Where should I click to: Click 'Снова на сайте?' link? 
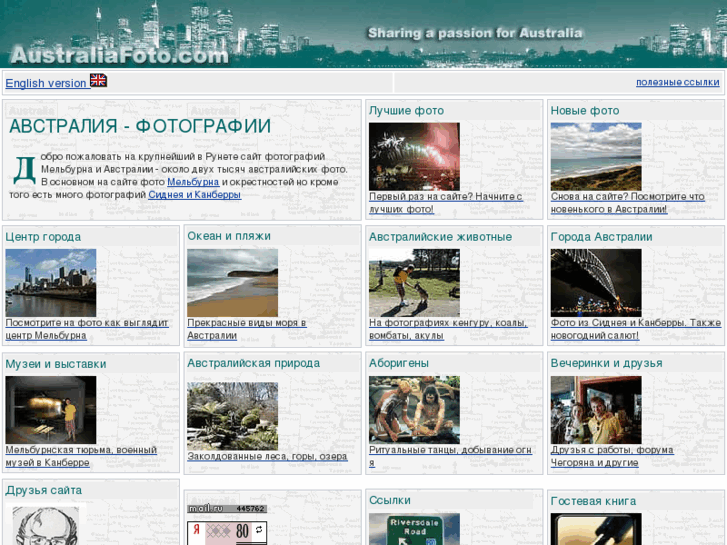coord(628,203)
